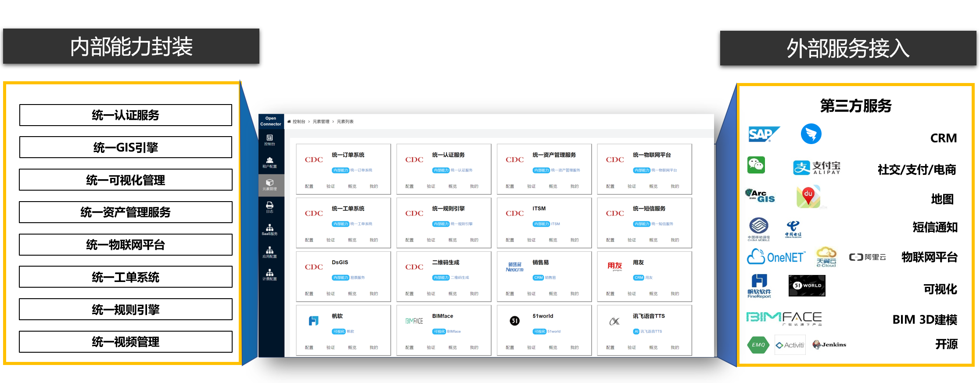Image resolution: width=980 pixels, height=383 pixels.
Task: Click the DingTalk blue wing logo
Action: (811, 134)
